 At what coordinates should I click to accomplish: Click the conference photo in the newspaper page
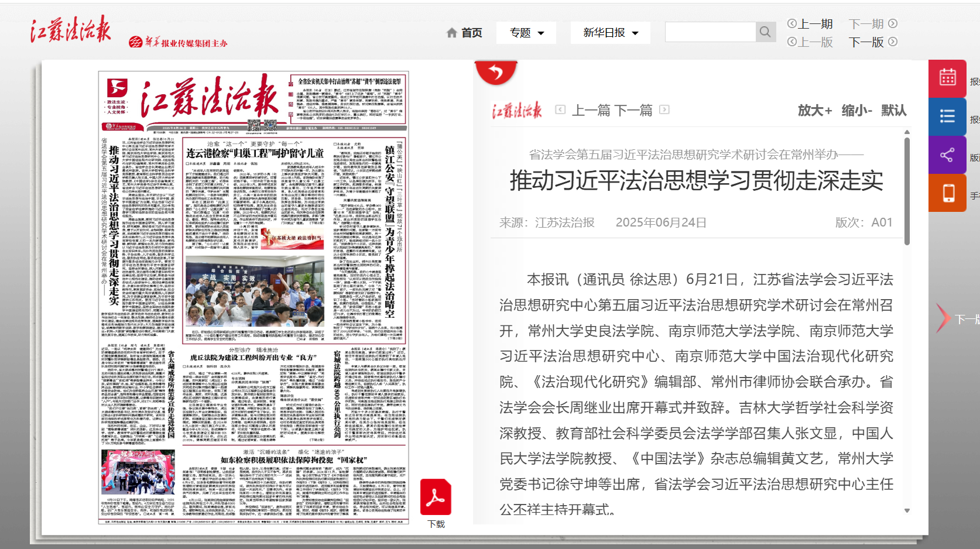[x=255, y=291]
